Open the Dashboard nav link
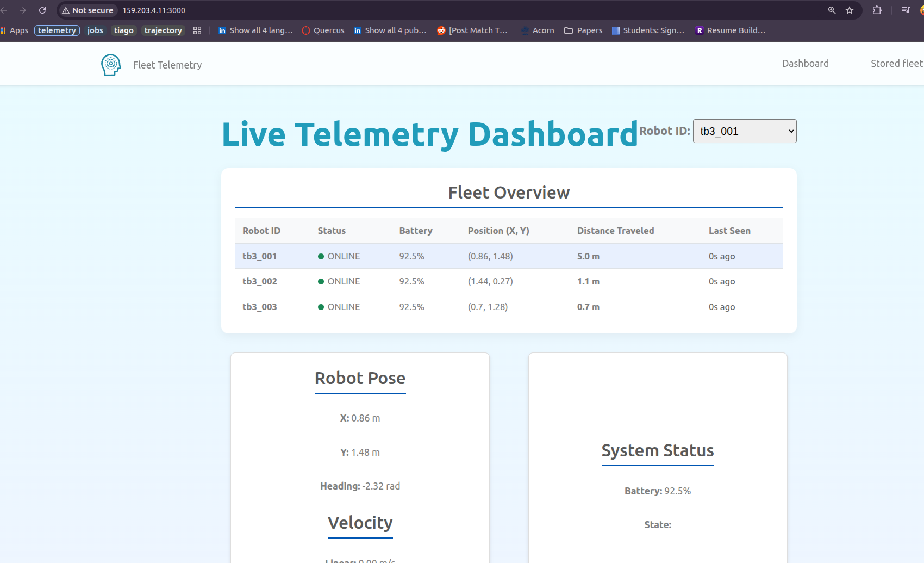The height and width of the screenshot is (563, 924). (x=806, y=64)
